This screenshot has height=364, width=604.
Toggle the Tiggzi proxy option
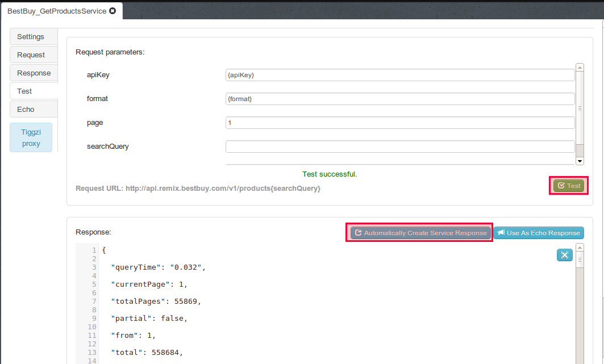(x=31, y=137)
